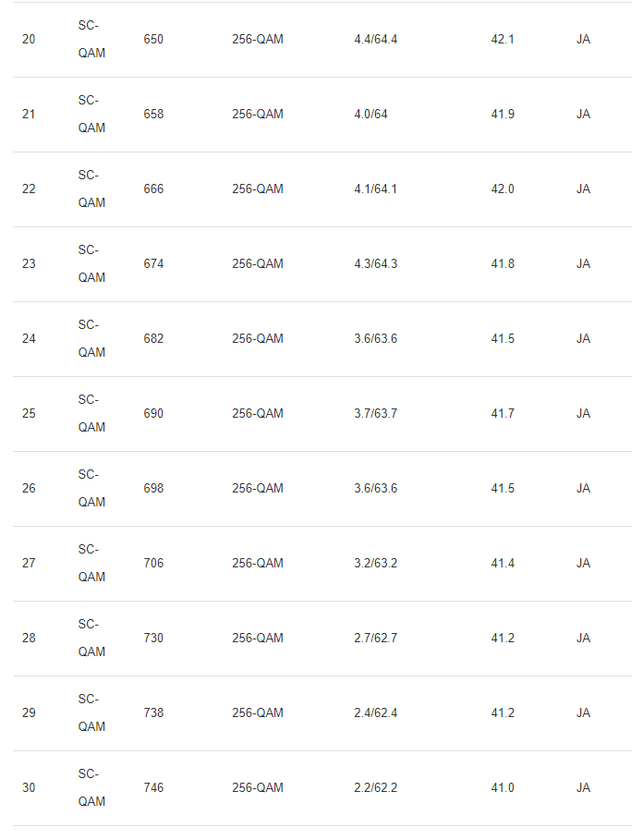
Task: Click frequency 698 in channel 26 row
Action: point(153,489)
